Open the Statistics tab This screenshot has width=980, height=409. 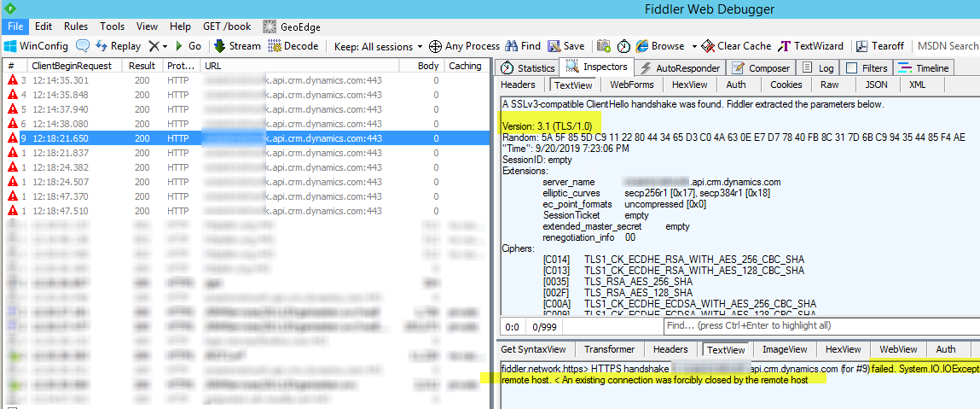(x=528, y=68)
